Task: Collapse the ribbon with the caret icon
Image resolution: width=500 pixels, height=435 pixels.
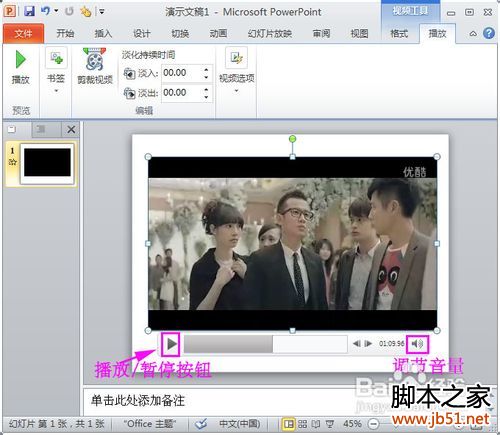Action: (473, 33)
